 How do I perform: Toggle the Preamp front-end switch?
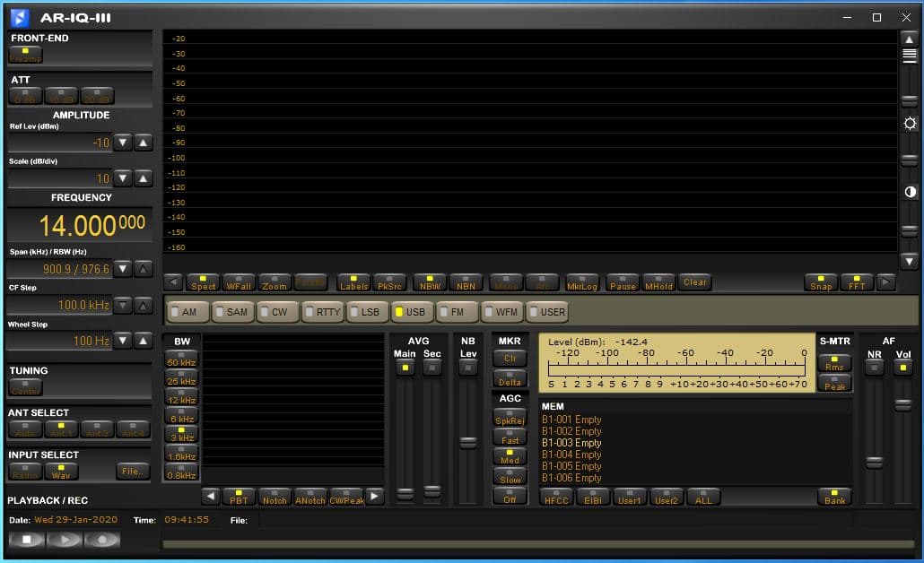(x=25, y=55)
